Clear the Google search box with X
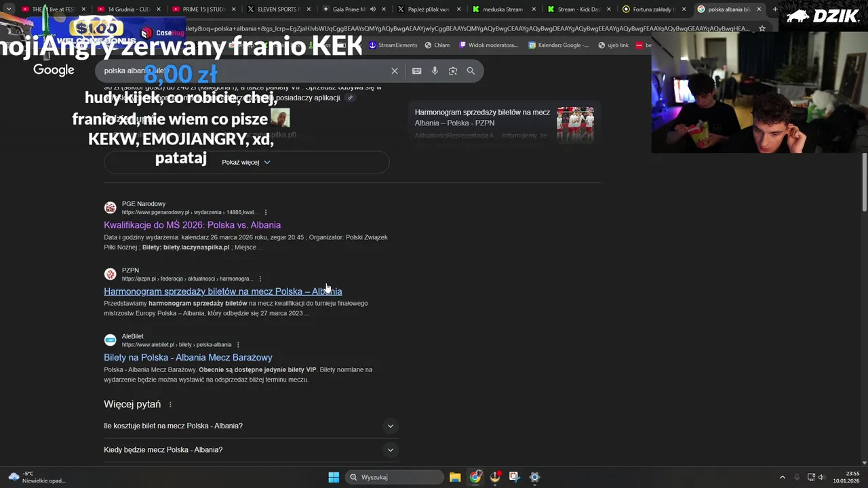This screenshot has height=488, width=868. click(395, 70)
